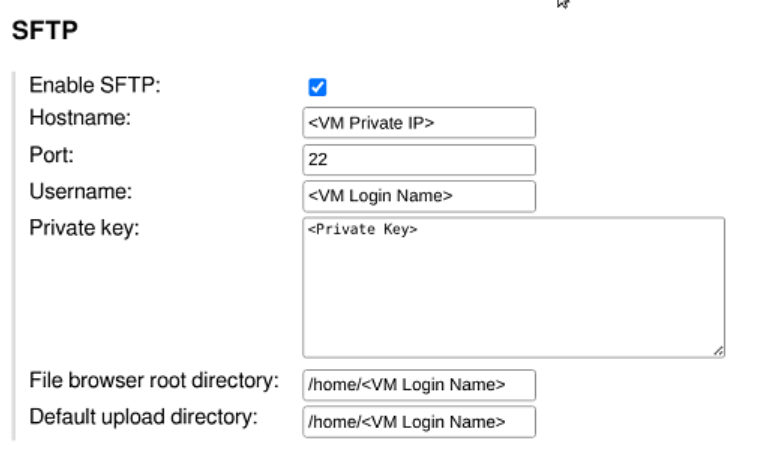The width and height of the screenshot is (769, 454).
Task: Click the mouse pointer above the form
Action: coord(564,4)
